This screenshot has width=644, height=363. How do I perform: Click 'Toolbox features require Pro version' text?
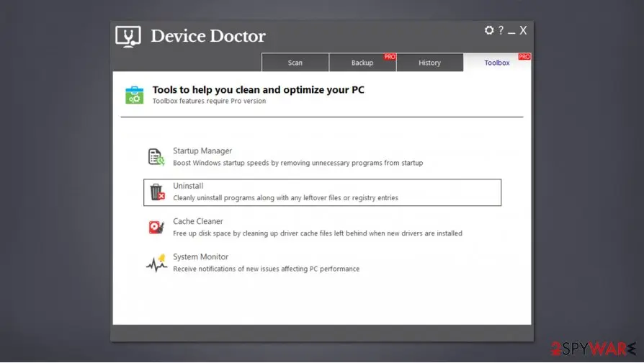[x=209, y=101]
